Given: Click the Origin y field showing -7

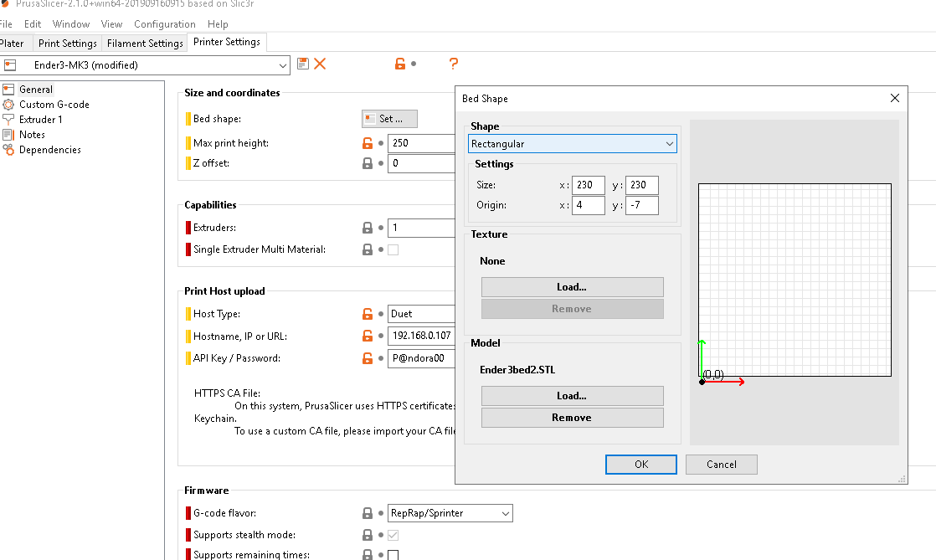Looking at the screenshot, I should click(x=642, y=205).
